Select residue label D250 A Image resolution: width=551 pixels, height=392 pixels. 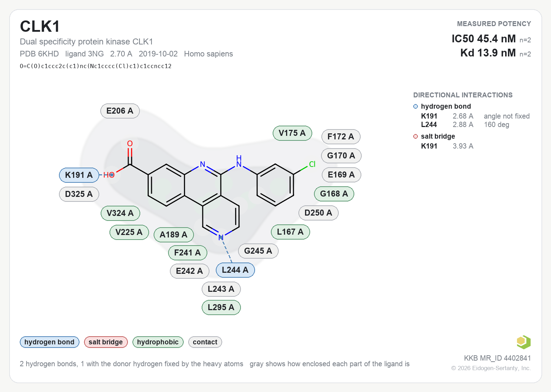[x=318, y=213]
